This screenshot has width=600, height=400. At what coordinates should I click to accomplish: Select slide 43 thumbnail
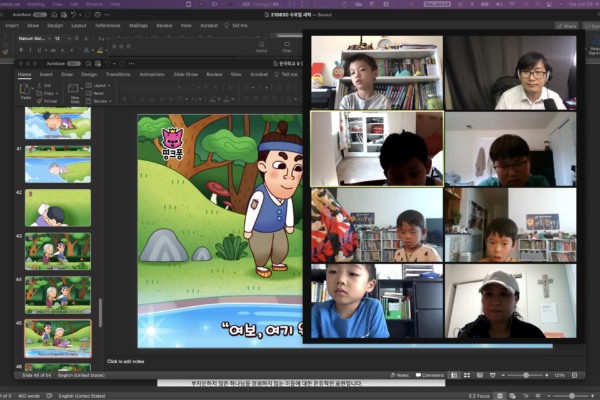tap(58, 251)
